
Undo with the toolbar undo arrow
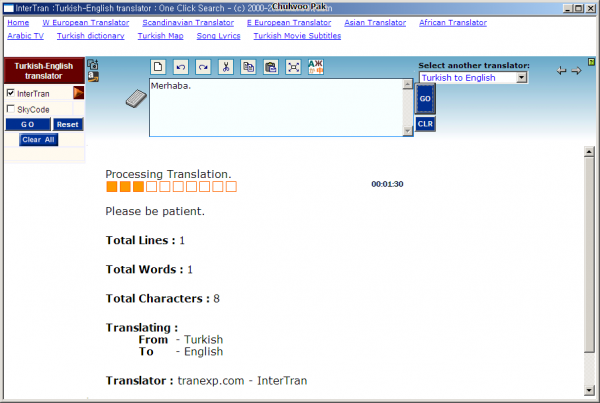pyautogui.click(x=181, y=67)
